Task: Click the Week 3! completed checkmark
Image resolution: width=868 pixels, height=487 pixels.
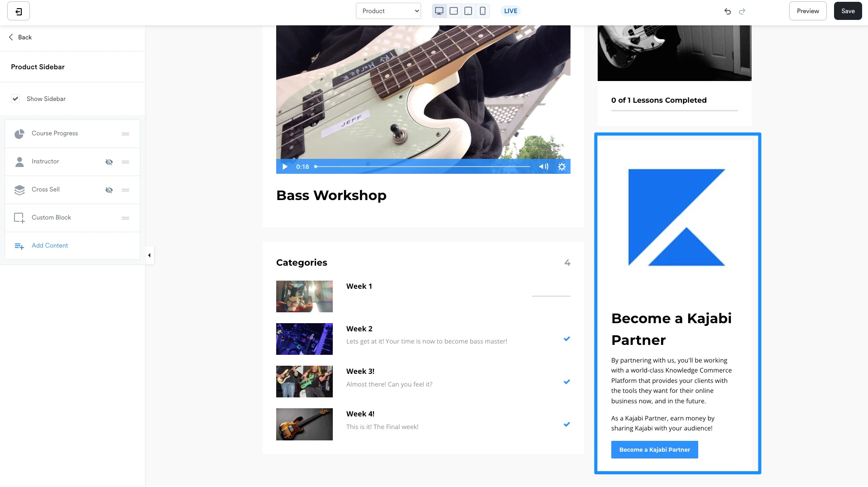Action: (x=566, y=382)
